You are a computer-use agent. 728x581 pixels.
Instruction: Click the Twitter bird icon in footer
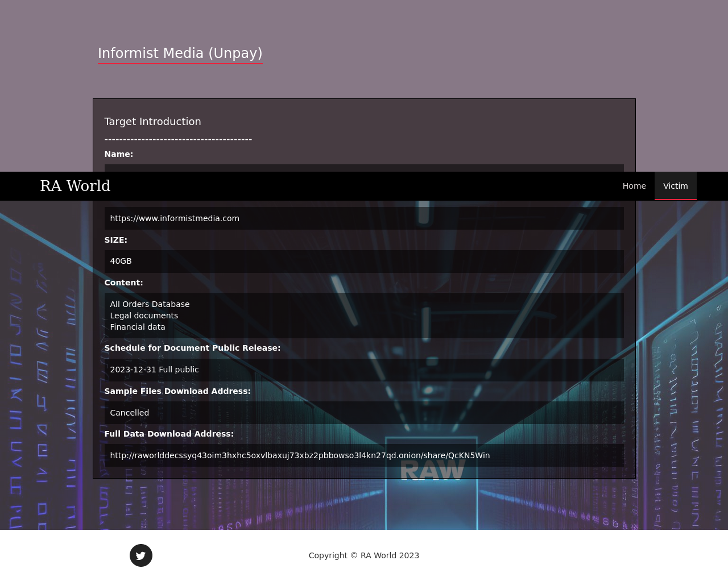click(x=141, y=555)
